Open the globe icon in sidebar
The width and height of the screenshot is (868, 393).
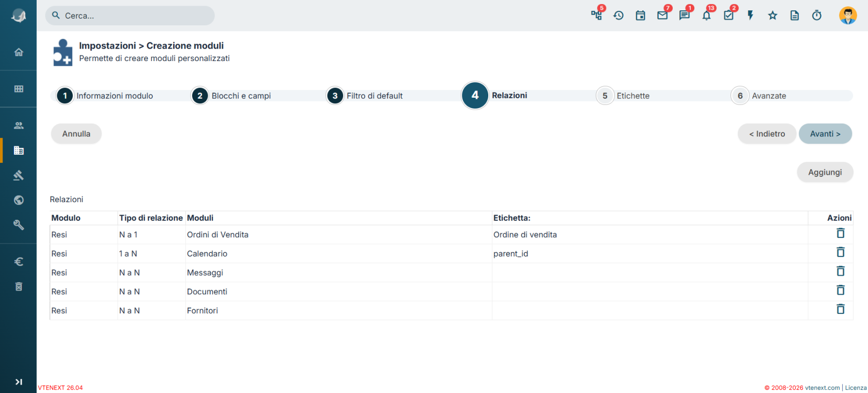[19, 200]
